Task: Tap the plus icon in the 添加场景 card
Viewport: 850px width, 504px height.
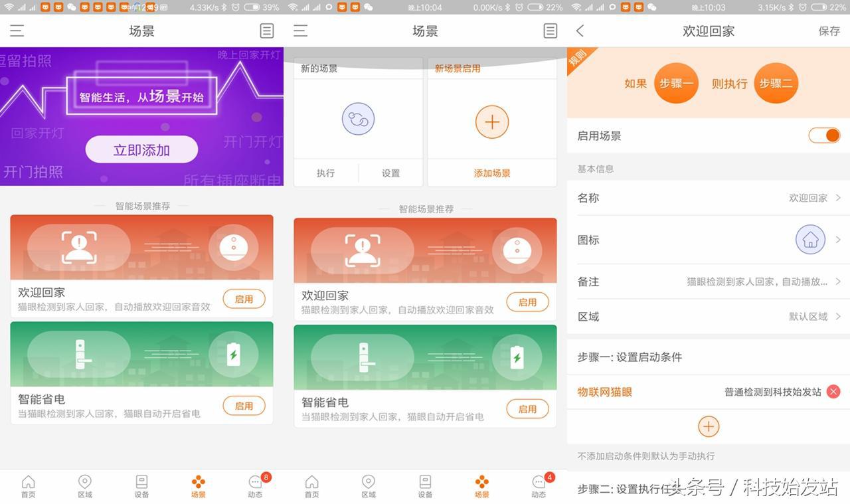Action: tap(491, 122)
